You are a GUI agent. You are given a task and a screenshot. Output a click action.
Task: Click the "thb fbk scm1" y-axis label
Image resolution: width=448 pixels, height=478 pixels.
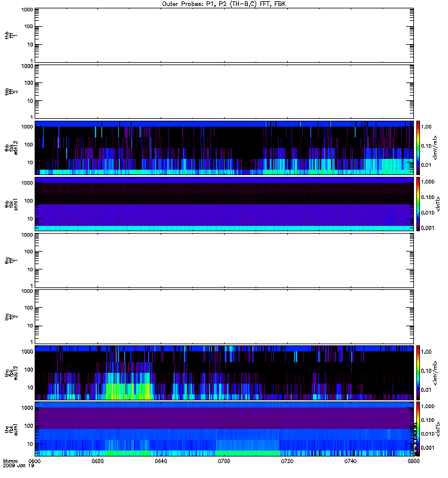[11, 204]
